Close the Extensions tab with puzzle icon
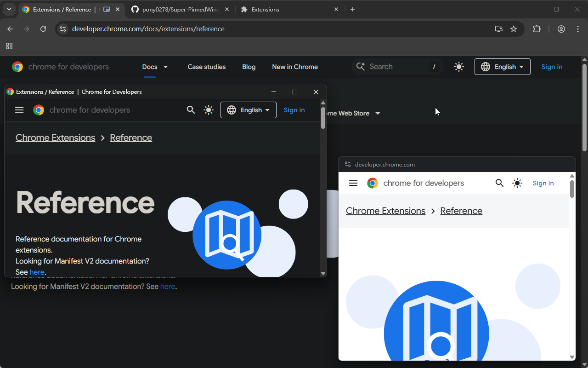 click(336, 9)
